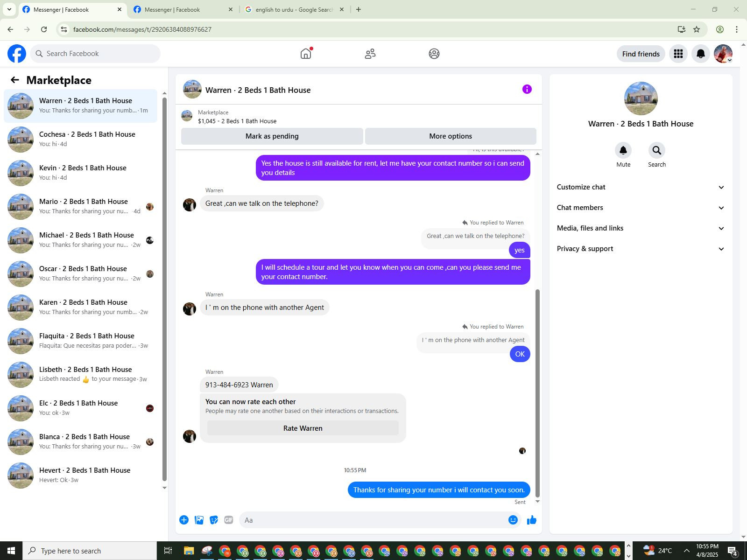Click the address bar URL
747x560 pixels.
coord(142,29)
